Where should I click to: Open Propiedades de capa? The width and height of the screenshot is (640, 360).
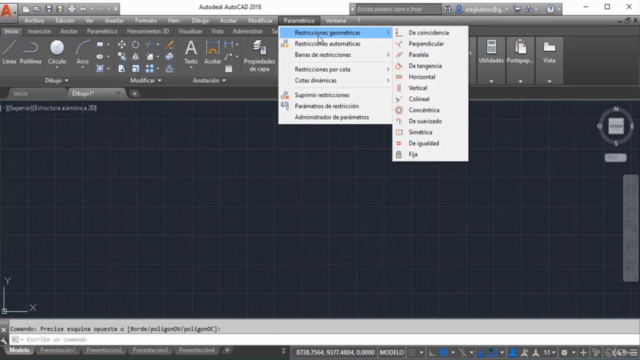pos(259,56)
